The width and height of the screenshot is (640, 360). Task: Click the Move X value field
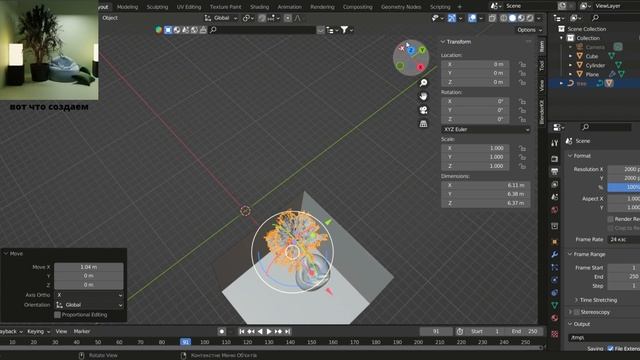(89, 267)
